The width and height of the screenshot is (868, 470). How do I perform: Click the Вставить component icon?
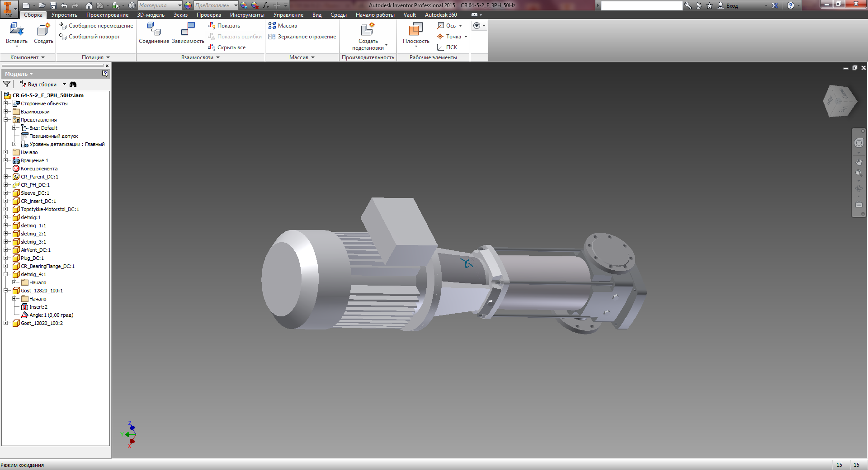click(17, 30)
